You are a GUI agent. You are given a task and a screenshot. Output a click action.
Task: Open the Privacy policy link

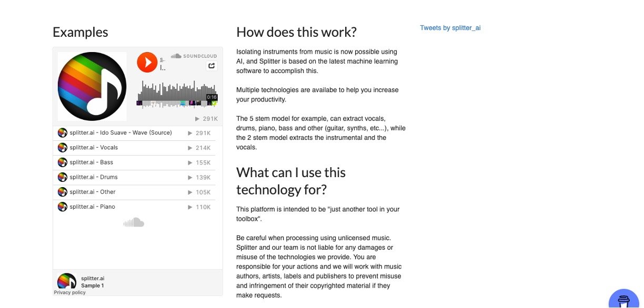pyautogui.click(x=69, y=293)
